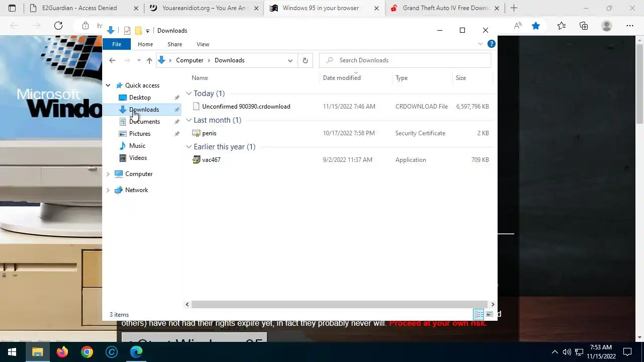The image size is (644, 362).
Task: Select Pictures in the navigation pane
Action: (x=139, y=134)
